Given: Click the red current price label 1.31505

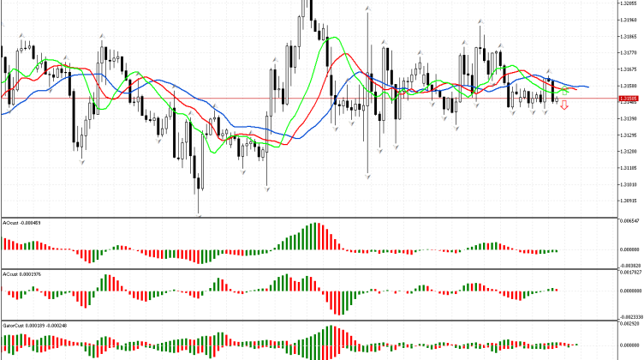Looking at the screenshot, I should (x=629, y=99).
